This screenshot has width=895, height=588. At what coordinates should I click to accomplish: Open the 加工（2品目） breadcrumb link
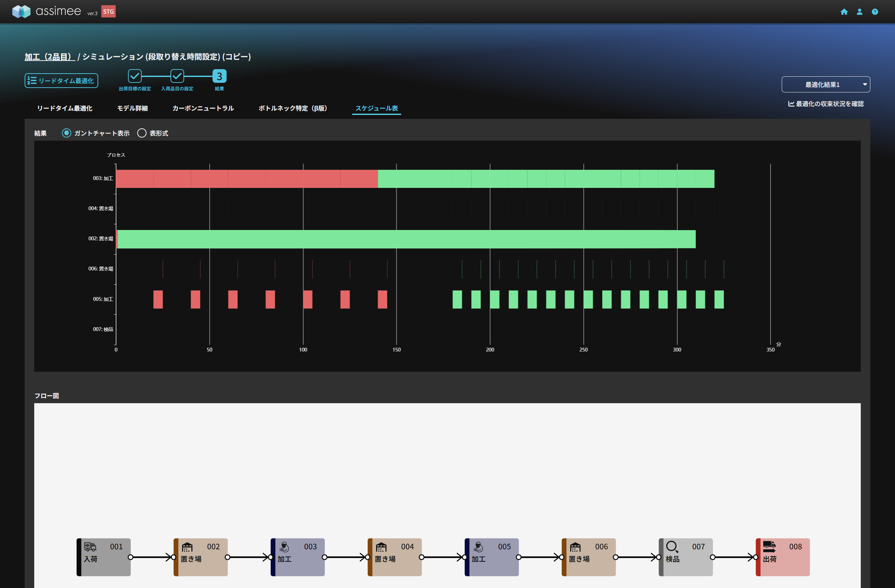coord(50,57)
